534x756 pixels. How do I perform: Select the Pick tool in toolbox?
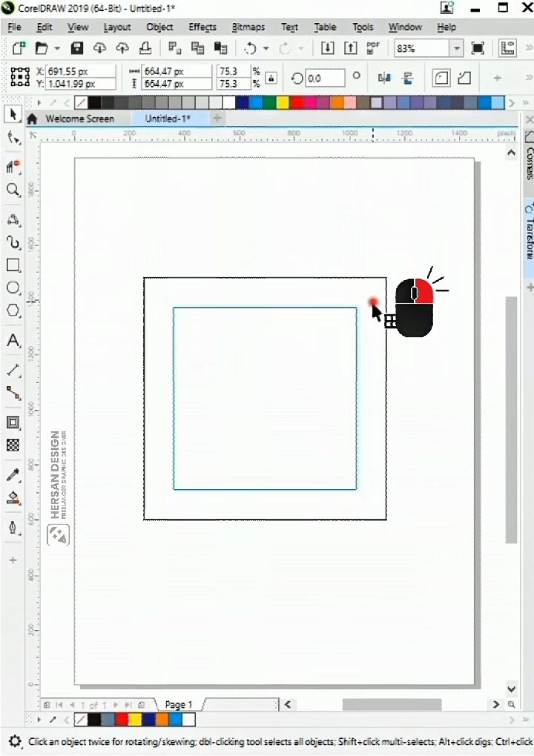13,115
